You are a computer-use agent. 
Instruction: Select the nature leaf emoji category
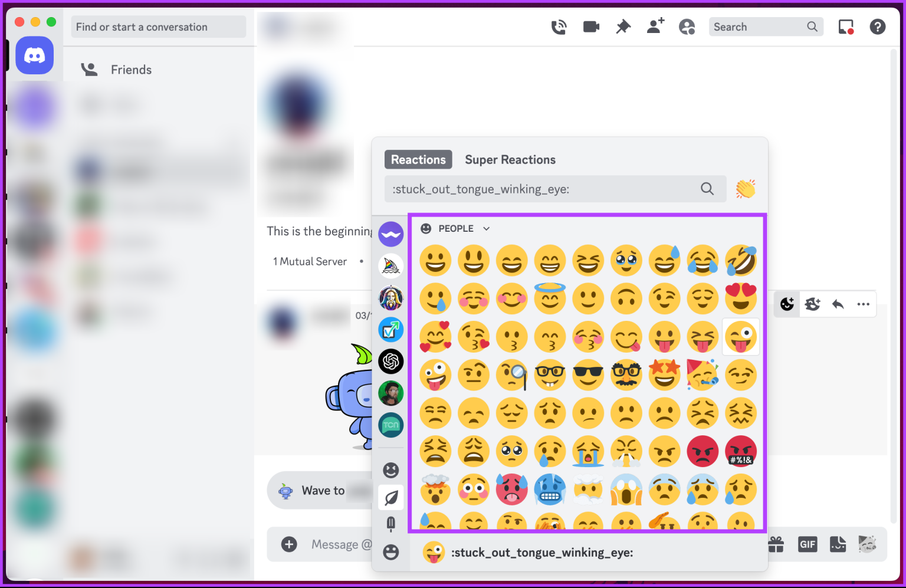pos(391,497)
